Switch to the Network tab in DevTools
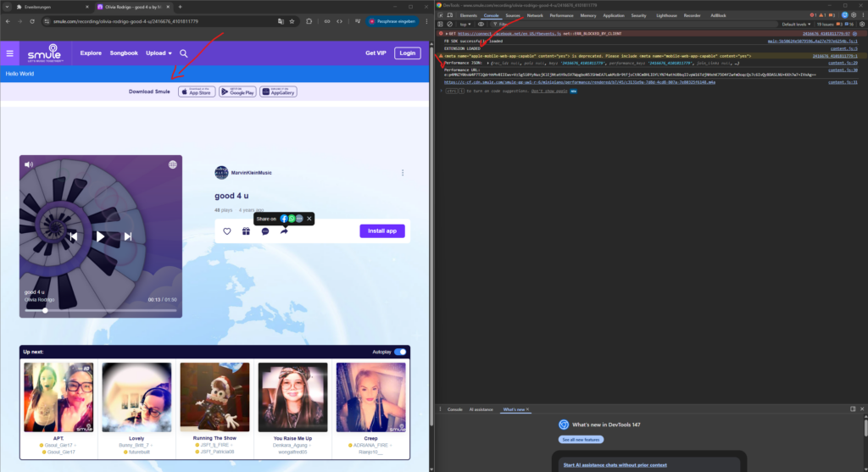The height and width of the screenshot is (472, 868). [x=535, y=15]
